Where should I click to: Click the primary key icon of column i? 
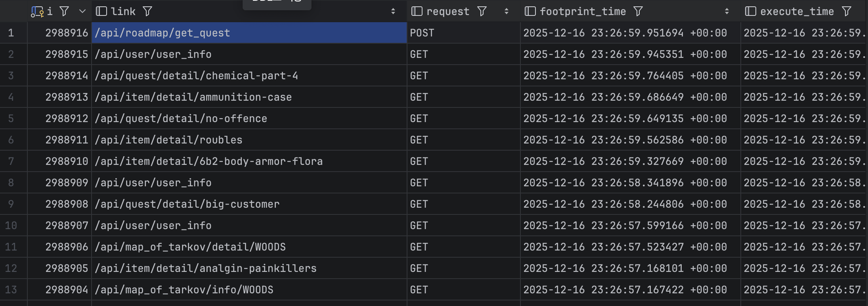[37, 12]
